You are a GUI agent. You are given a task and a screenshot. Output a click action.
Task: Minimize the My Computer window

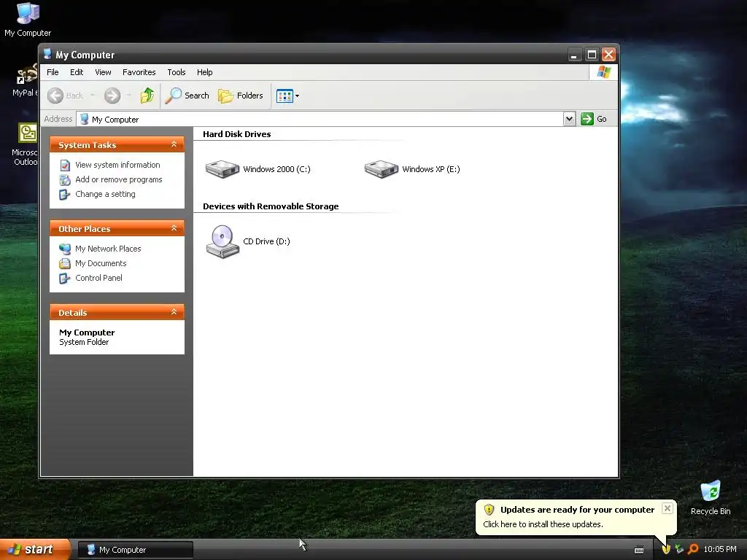click(x=575, y=54)
